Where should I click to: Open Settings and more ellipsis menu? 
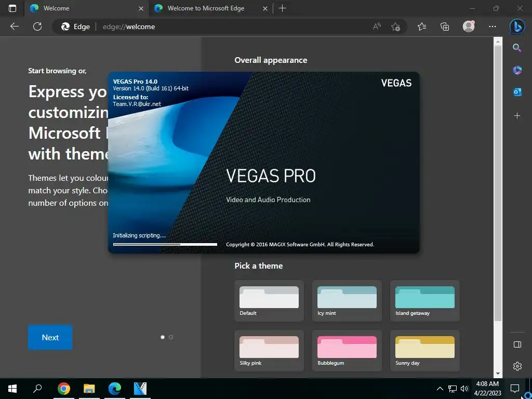(x=493, y=26)
